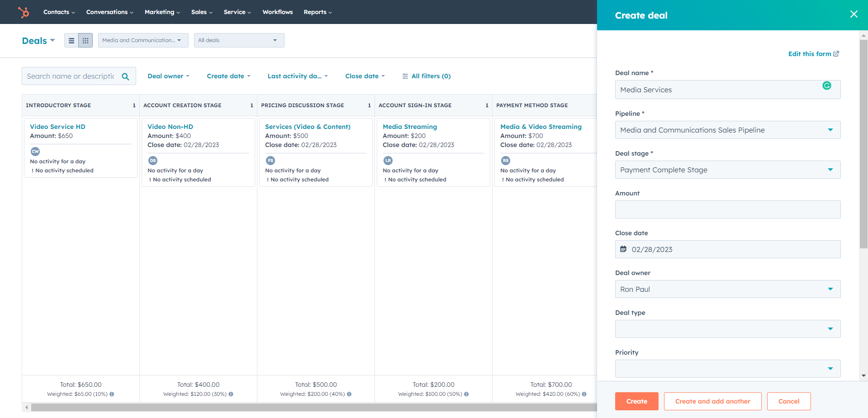Viewport: 868px width, 418px height.
Task: Open the Deal type dropdown
Action: tap(728, 329)
